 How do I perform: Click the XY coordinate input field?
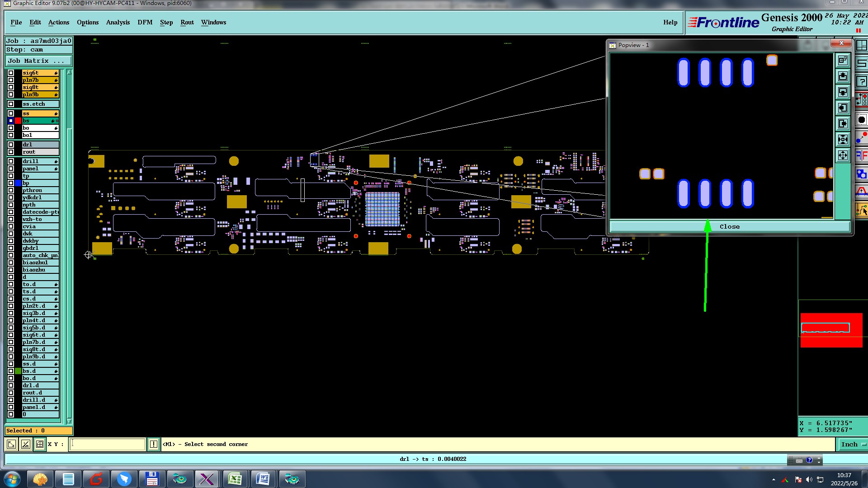click(x=108, y=445)
